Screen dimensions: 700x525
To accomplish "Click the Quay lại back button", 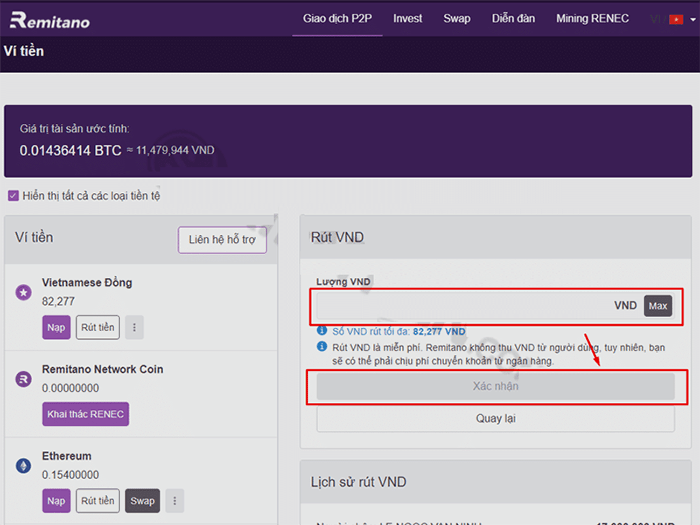I will coord(496,418).
